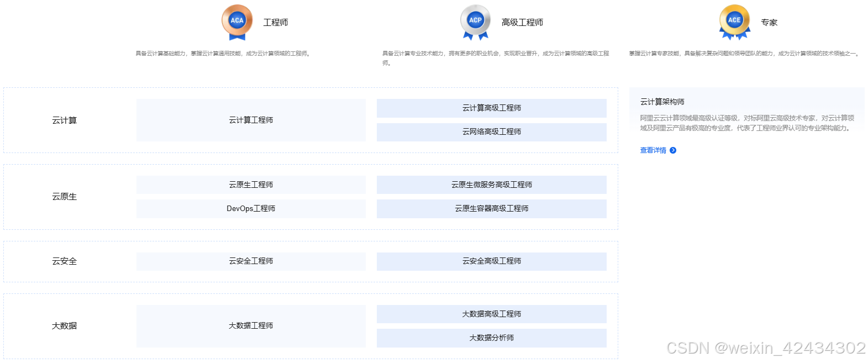Viewport: 868px width, 363px height.
Task: Click the arrow icon beside 查看详情
Action: coord(673,150)
